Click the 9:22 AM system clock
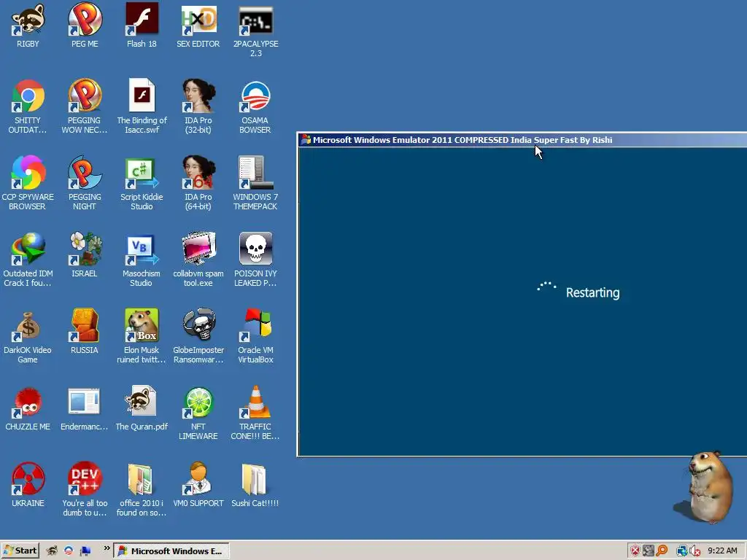Viewport: 747px width, 560px height. 722,551
